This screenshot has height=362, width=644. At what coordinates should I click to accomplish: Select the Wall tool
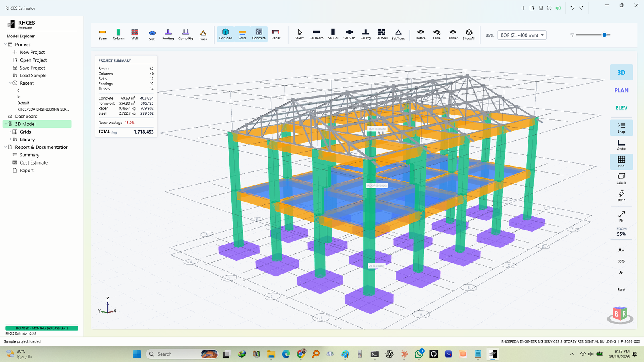coord(135,34)
